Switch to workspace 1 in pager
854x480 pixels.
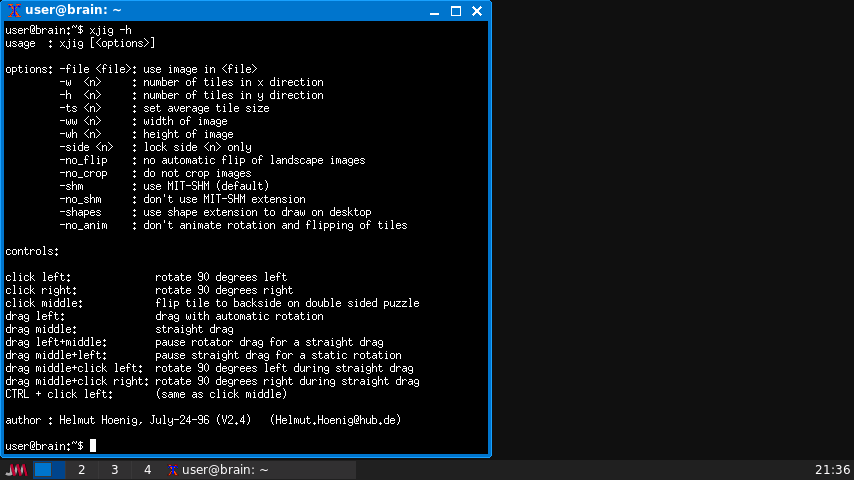(50, 470)
